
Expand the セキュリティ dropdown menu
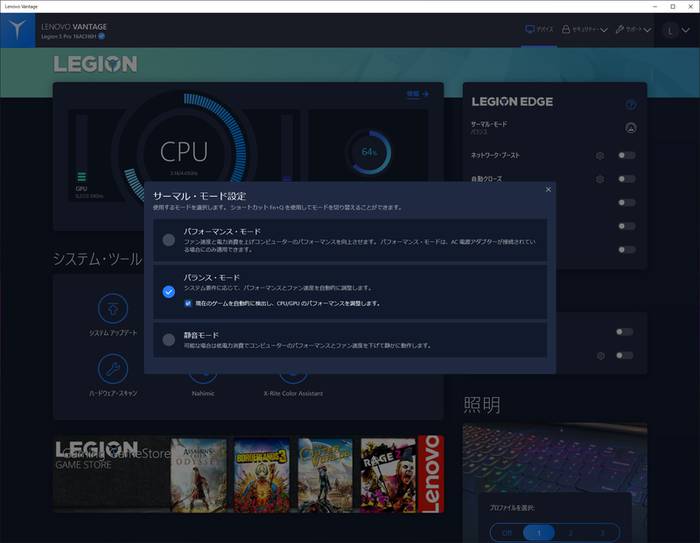pyautogui.click(x=584, y=29)
